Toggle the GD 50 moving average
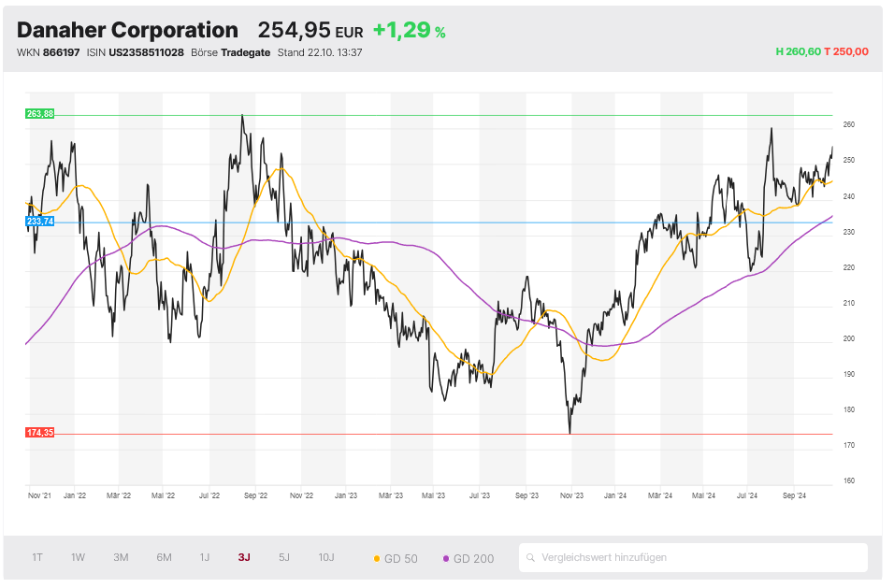894x588 pixels. click(x=396, y=559)
